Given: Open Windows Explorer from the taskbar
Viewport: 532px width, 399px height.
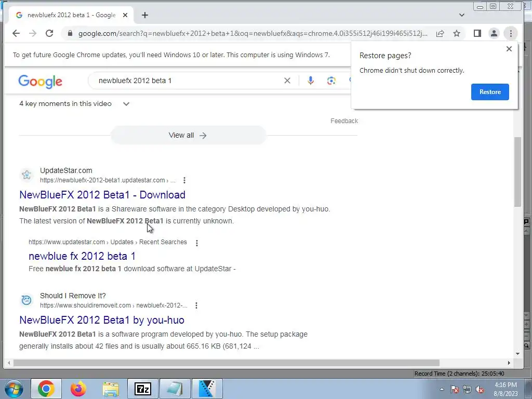Looking at the screenshot, I should pyautogui.click(x=111, y=389).
